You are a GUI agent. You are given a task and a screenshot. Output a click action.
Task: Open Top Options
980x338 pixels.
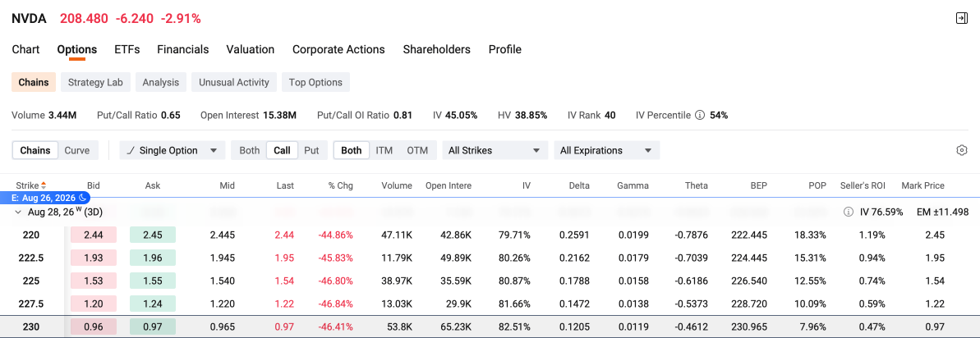pos(315,82)
